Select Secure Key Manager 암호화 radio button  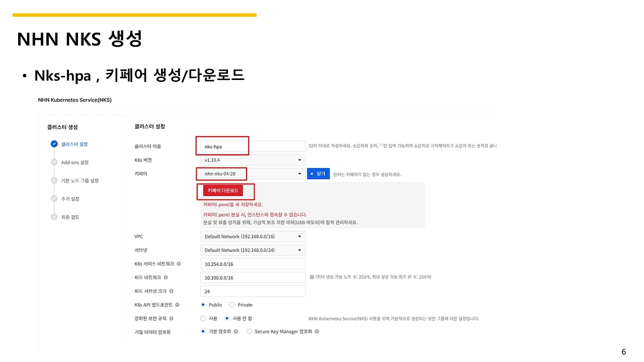click(x=249, y=331)
